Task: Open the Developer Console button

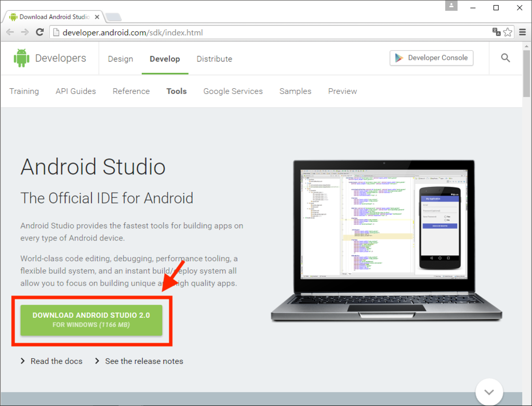Action: (431, 58)
